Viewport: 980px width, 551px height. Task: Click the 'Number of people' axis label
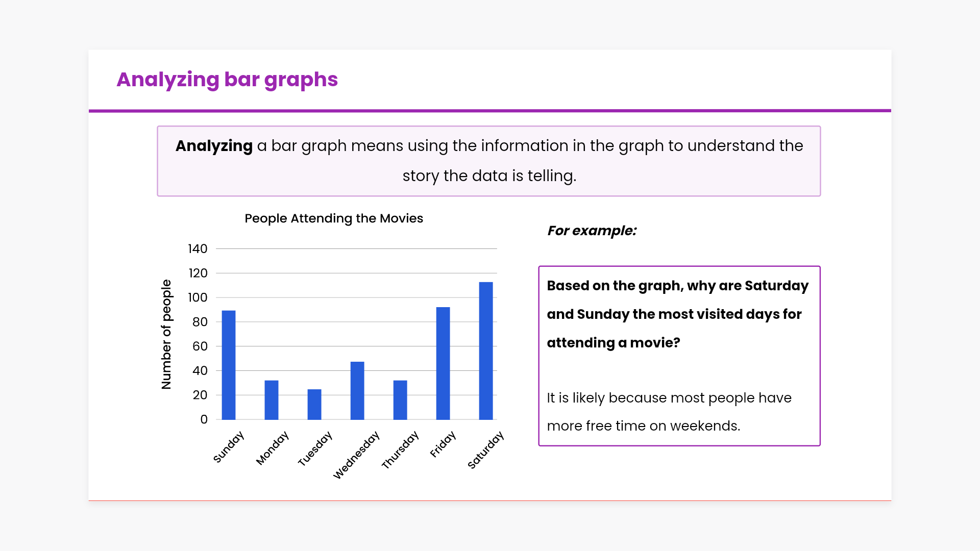pyautogui.click(x=166, y=334)
